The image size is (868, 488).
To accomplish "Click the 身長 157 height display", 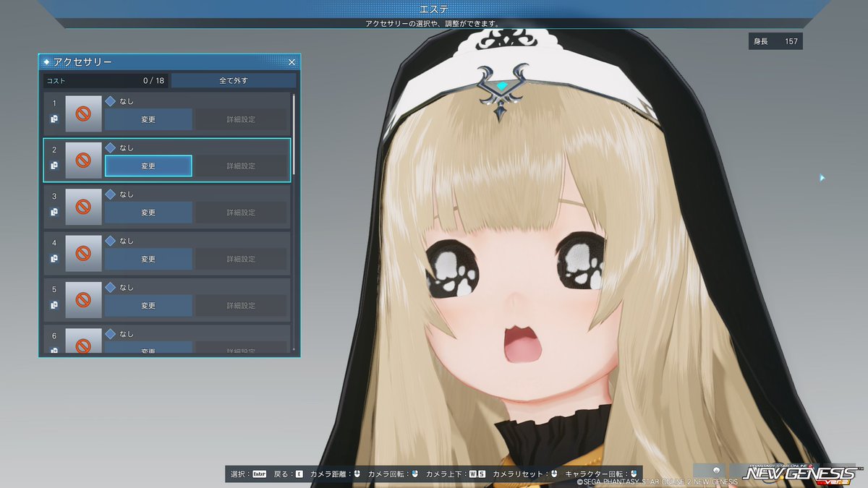I will click(x=775, y=41).
